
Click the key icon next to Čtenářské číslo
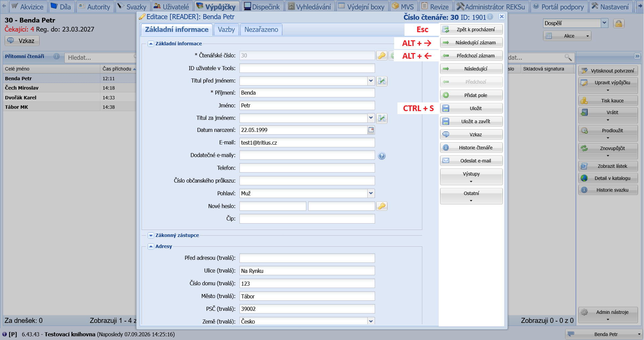[x=382, y=56]
